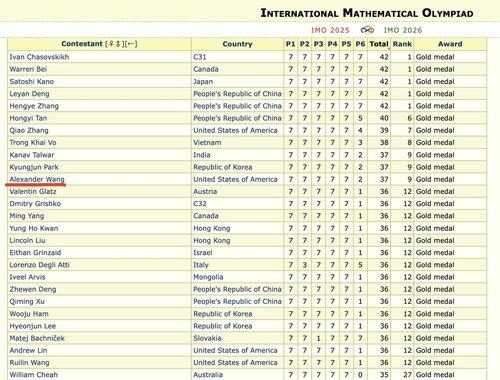Image resolution: width=500 pixels, height=380 pixels.
Task: Open Ming Yang's contestant link
Action: click(x=27, y=216)
